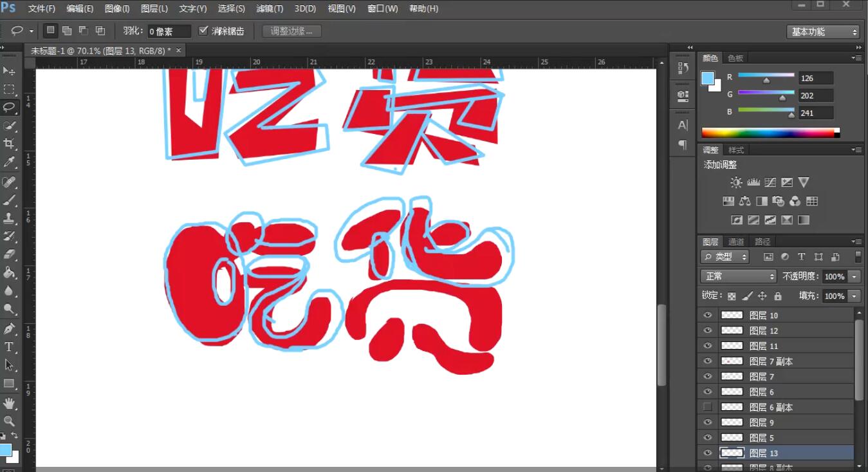Toggle the 消除锯齿 anti-alias checkbox
Viewport: 868px width, 472px height.
[x=203, y=31]
